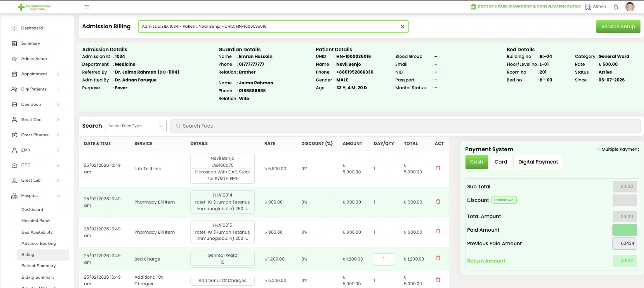Click the search magnifier icon in Search Fees
The image size is (644, 288).
click(178, 126)
